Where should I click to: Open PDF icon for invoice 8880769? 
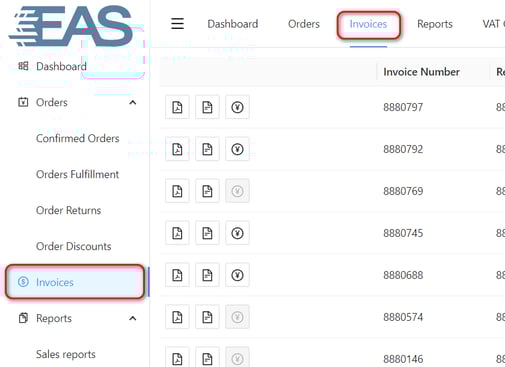(177, 191)
